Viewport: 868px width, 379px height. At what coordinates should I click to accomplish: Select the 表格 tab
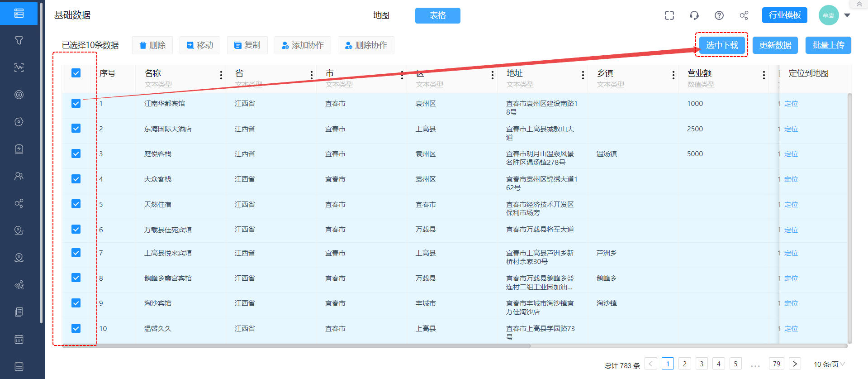tap(438, 15)
